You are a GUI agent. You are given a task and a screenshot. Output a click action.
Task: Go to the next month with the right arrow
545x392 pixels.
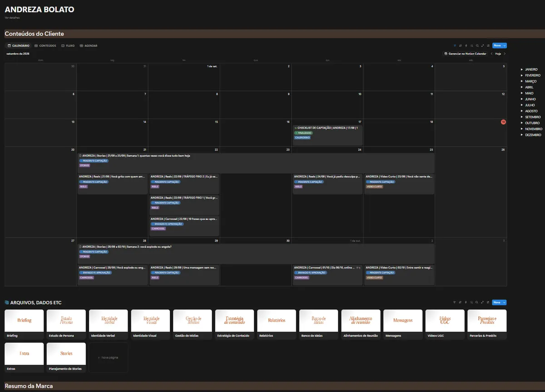tap(505, 54)
